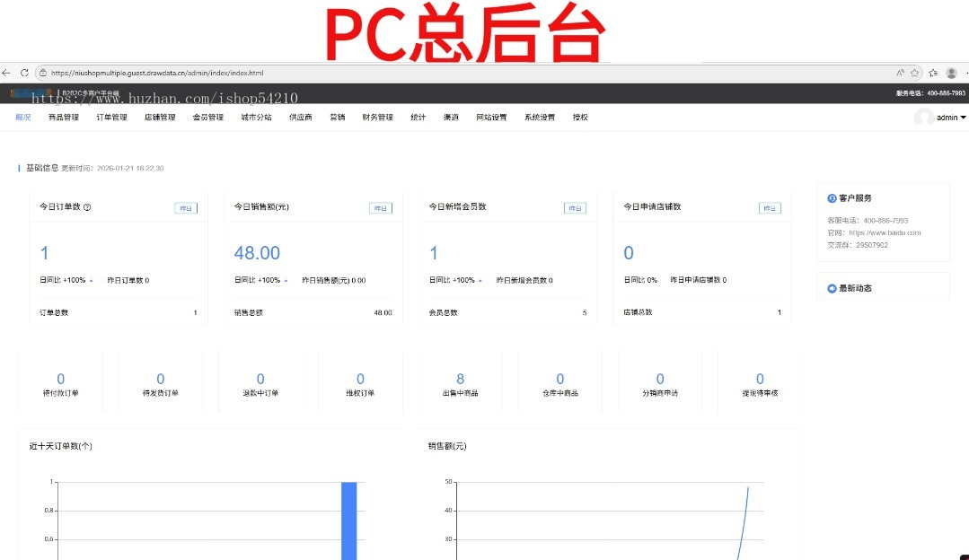Open the 授权 menu
This screenshot has height=560, width=969.
580,118
